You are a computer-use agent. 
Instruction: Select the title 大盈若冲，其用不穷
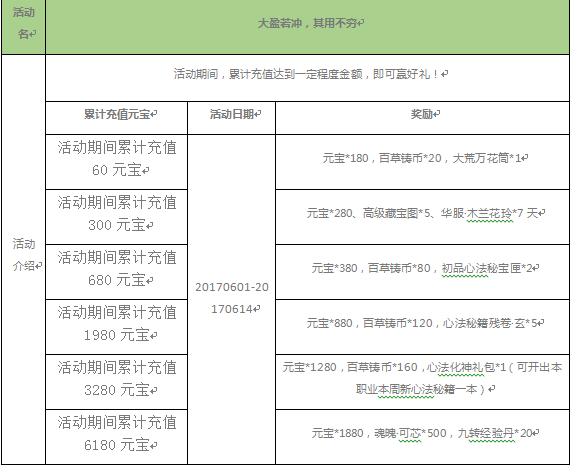307,23
